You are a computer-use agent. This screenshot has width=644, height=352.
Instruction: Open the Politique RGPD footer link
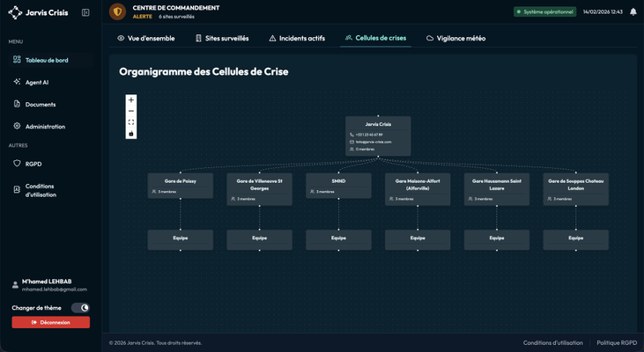coord(616,343)
